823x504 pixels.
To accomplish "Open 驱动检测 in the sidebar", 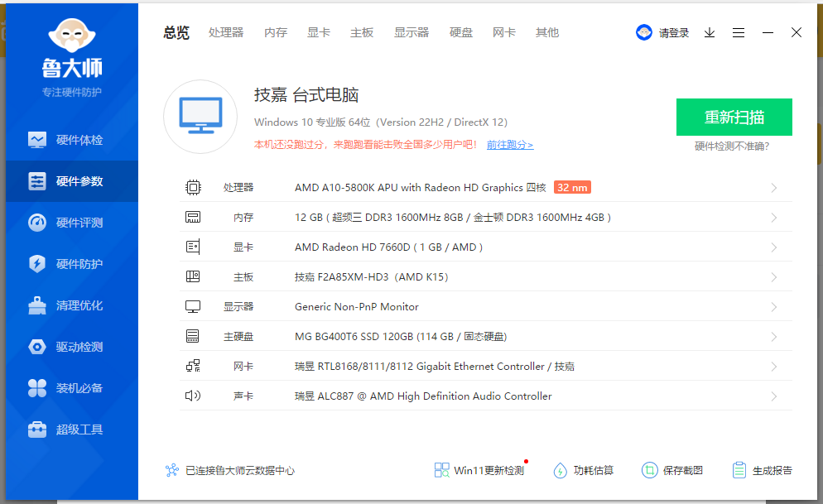I will [x=72, y=347].
